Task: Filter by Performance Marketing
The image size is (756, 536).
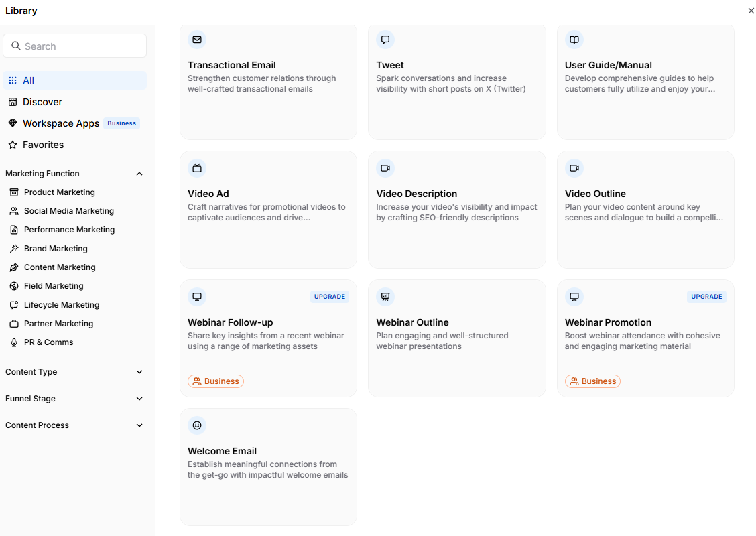Action: [69, 229]
